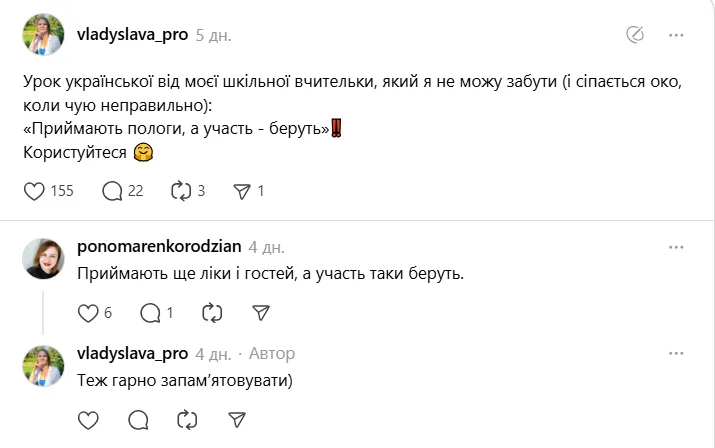Open the more options menu on main post
This screenshot has width=715, height=448.
click(x=676, y=35)
